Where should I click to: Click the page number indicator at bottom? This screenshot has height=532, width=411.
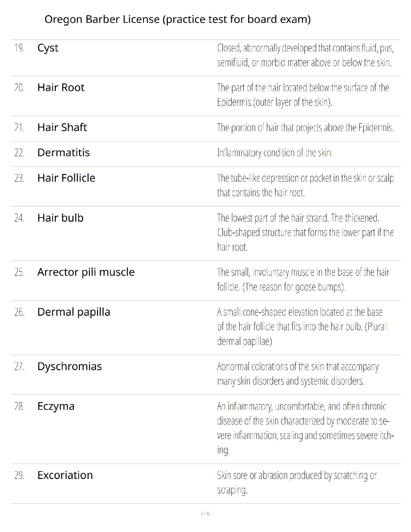tap(205, 514)
